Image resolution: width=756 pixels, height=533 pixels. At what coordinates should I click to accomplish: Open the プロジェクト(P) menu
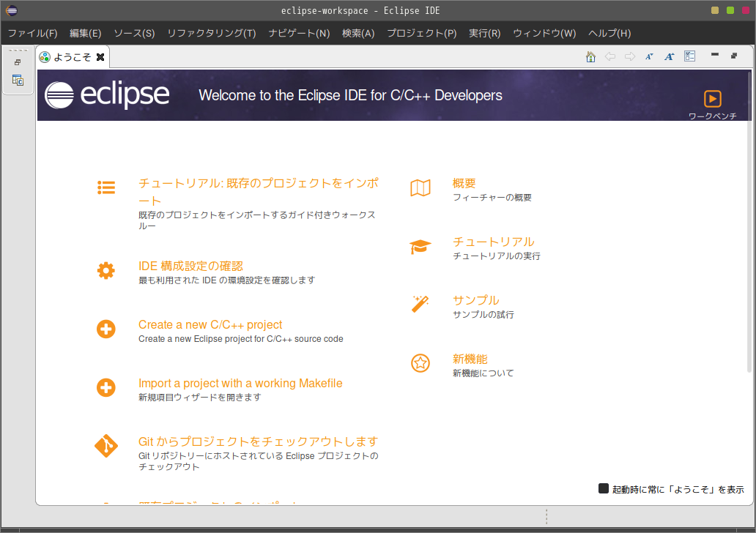[x=422, y=33]
